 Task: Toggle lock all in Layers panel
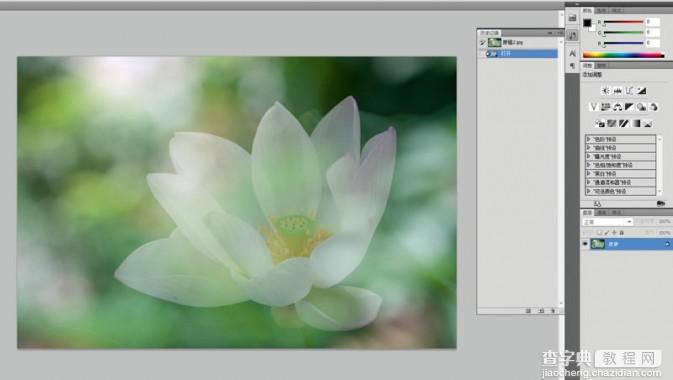621,232
